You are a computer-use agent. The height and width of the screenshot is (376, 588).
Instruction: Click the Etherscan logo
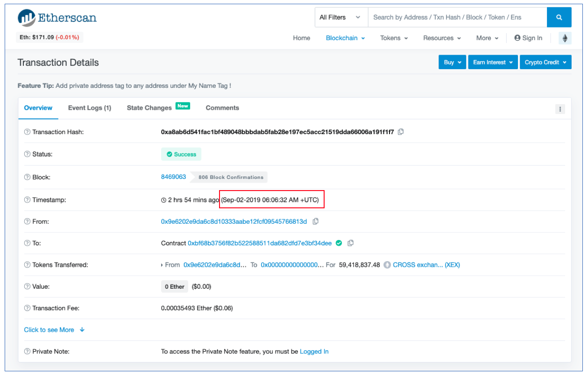click(57, 18)
